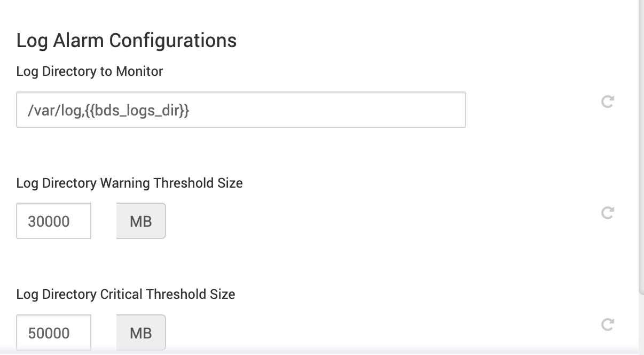Viewport: 644px width, 355px height.
Task: Click the word Warning in the threshold label
Action: click(x=125, y=183)
